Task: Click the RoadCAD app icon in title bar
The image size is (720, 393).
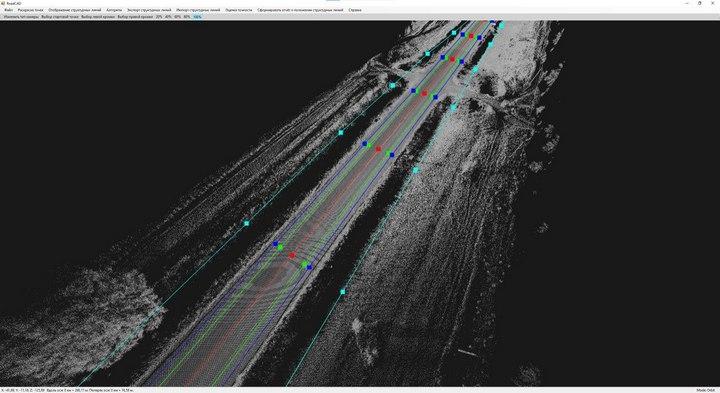Action: (x=3, y=3)
